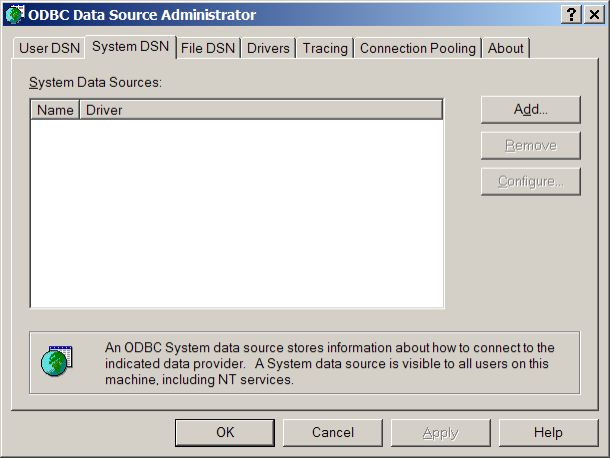Switch to the User DSN tab

coord(49,48)
